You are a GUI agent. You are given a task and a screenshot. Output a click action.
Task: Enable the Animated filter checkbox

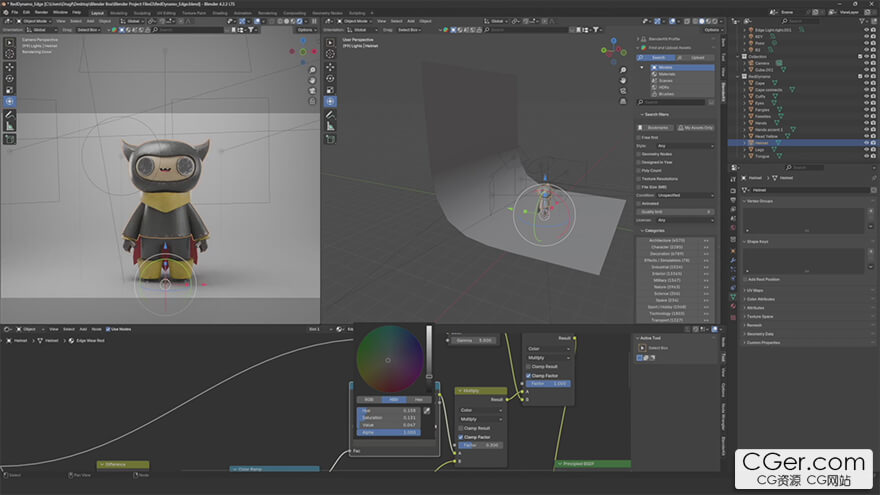point(639,203)
